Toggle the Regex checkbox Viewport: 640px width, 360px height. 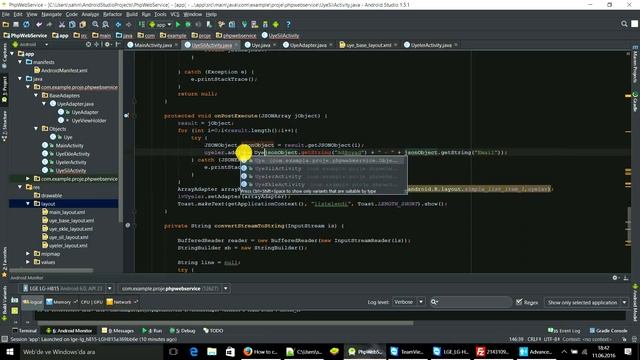click(519, 302)
